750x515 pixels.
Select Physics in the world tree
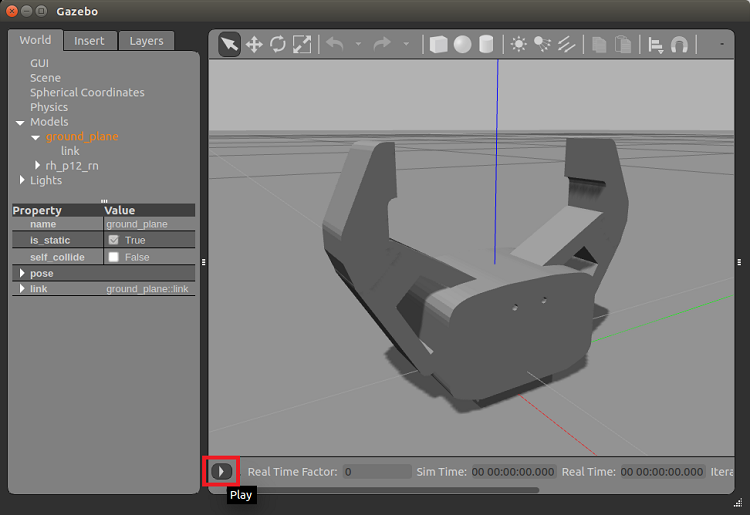[x=49, y=107]
